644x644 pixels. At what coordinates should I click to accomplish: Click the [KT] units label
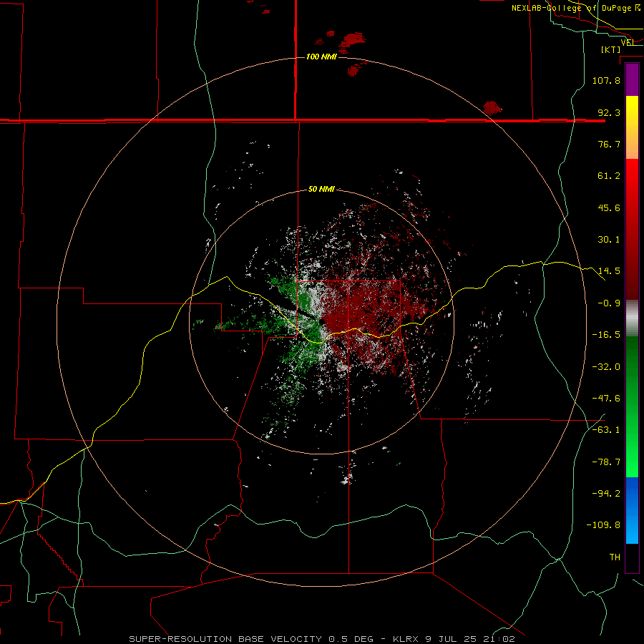coord(611,49)
